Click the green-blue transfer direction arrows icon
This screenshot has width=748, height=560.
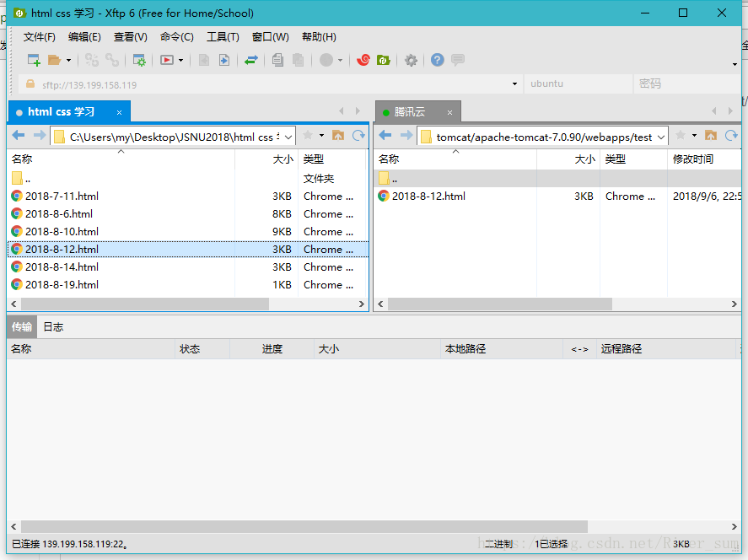tap(251, 60)
